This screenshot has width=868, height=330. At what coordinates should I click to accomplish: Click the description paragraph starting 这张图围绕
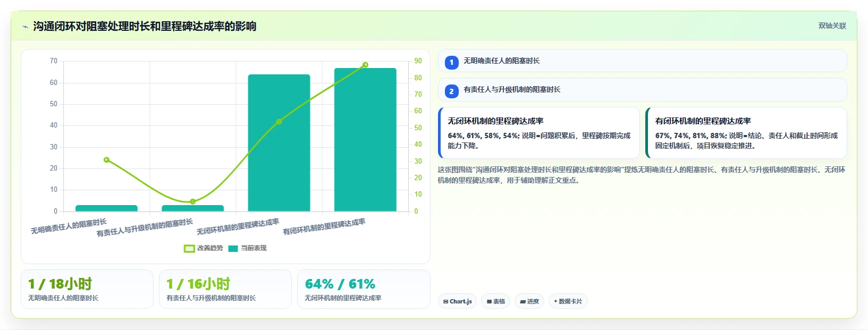pyautogui.click(x=642, y=175)
